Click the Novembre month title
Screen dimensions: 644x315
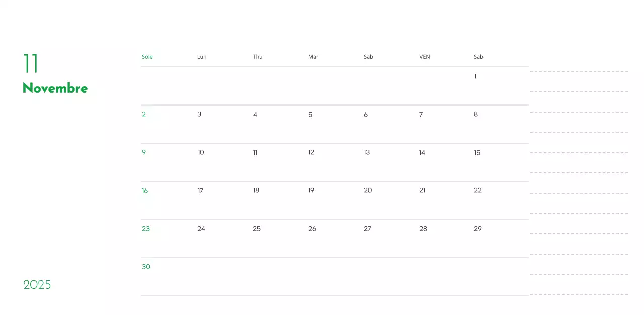(x=55, y=88)
